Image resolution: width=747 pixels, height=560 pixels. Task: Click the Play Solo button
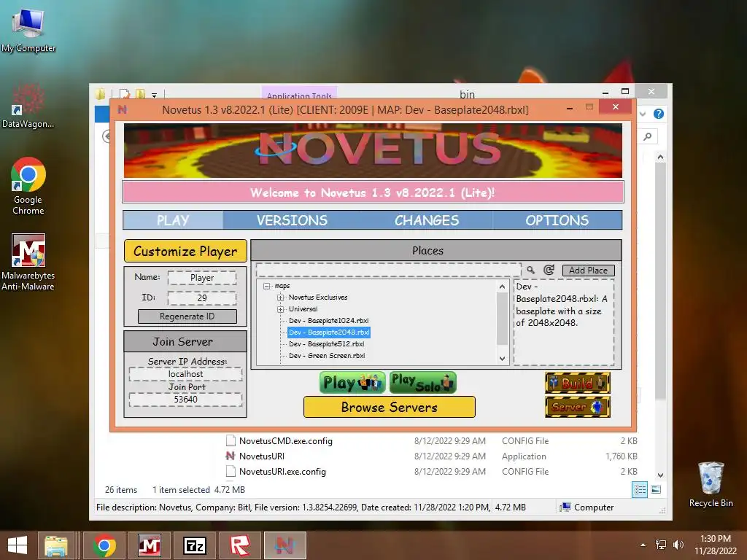point(423,383)
